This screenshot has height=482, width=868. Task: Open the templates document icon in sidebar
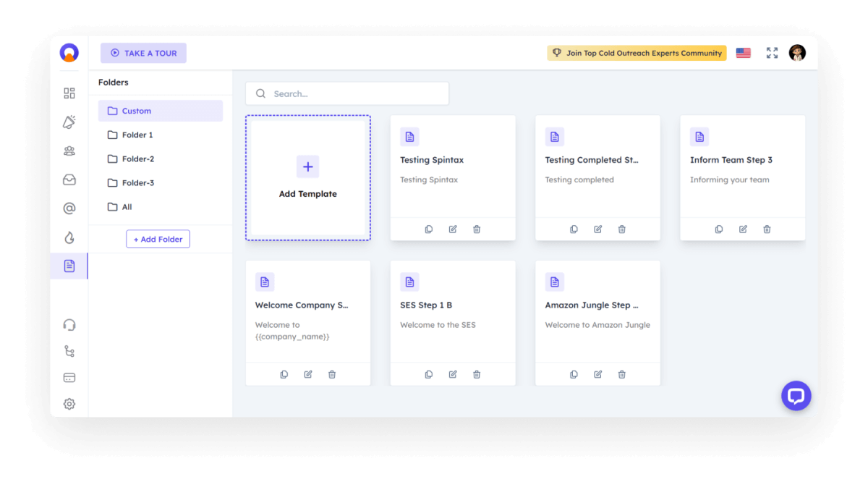pyautogui.click(x=69, y=266)
